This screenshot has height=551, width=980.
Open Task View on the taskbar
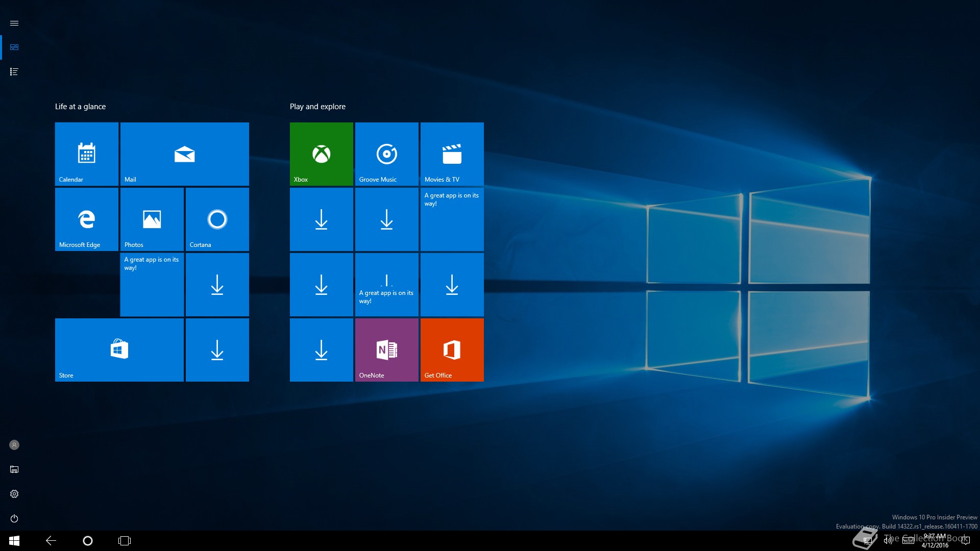pyautogui.click(x=125, y=541)
